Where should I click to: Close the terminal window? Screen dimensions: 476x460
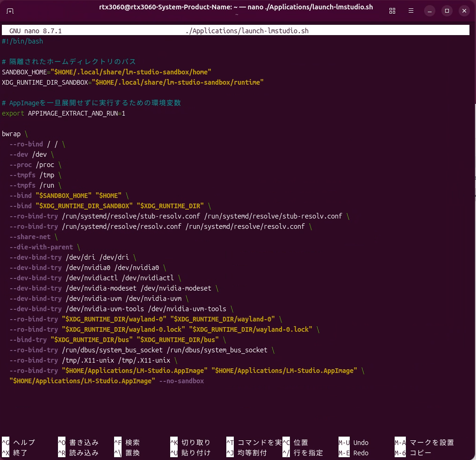coord(464,11)
